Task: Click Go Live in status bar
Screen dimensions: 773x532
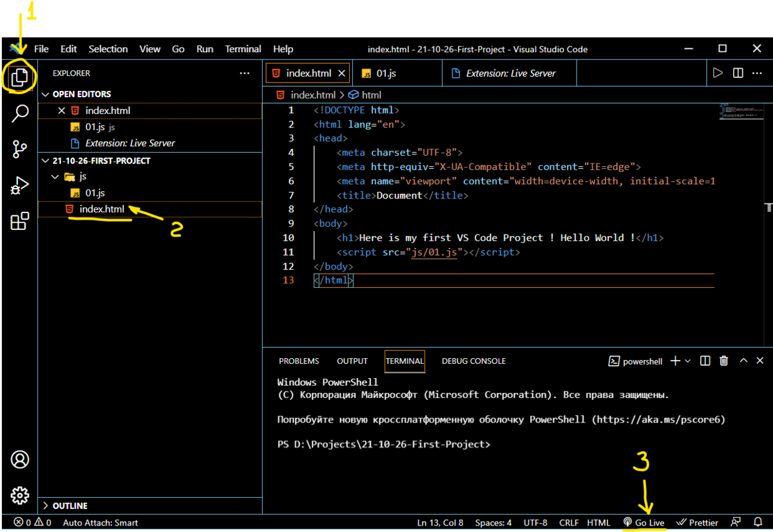Action: click(644, 522)
